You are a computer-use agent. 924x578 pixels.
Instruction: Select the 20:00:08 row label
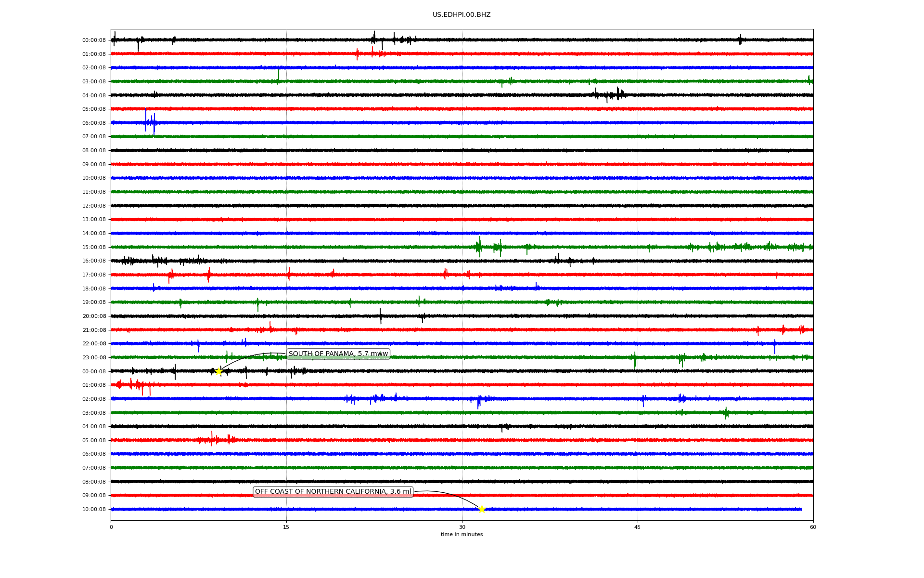pyautogui.click(x=94, y=316)
